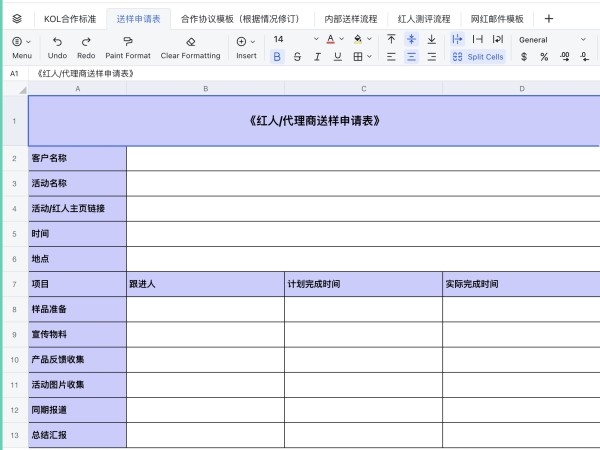Select the text overflow option icon
The height and width of the screenshot is (450, 600).
pos(457,39)
